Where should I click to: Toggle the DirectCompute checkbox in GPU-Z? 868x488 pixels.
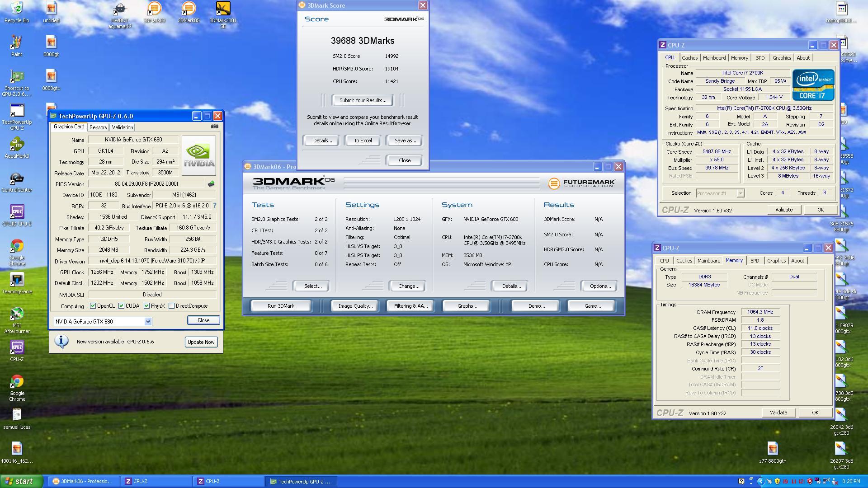[x=171, y=306]
